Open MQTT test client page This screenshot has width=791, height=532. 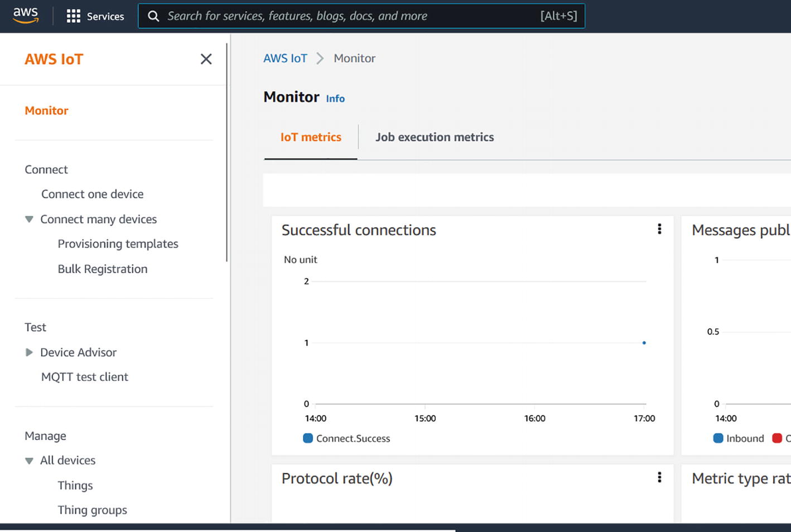[85, 377]
